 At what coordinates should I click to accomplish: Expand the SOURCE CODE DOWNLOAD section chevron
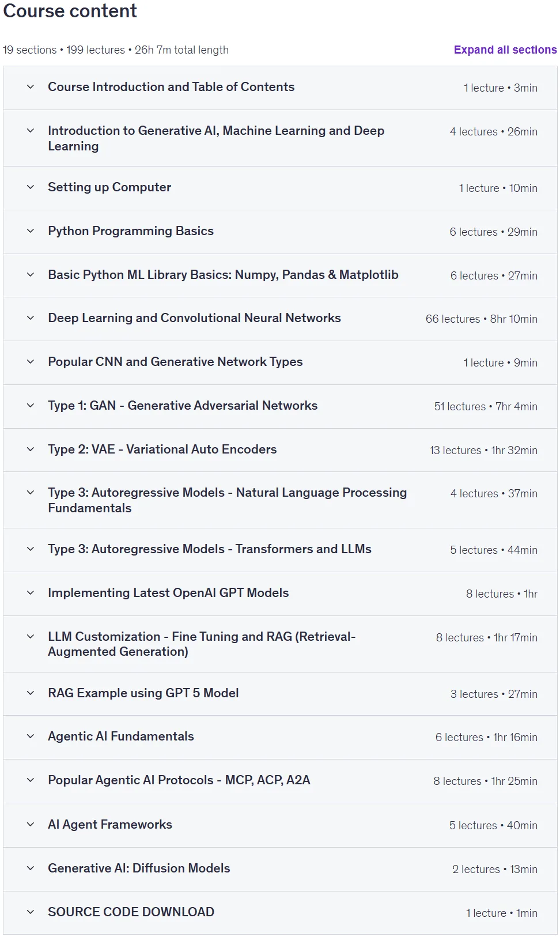pos(31,912)
